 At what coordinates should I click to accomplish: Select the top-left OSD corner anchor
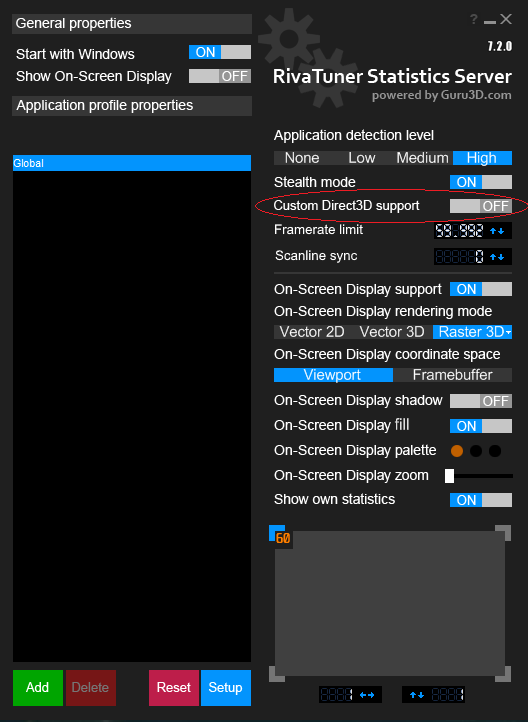click(276, 533)
